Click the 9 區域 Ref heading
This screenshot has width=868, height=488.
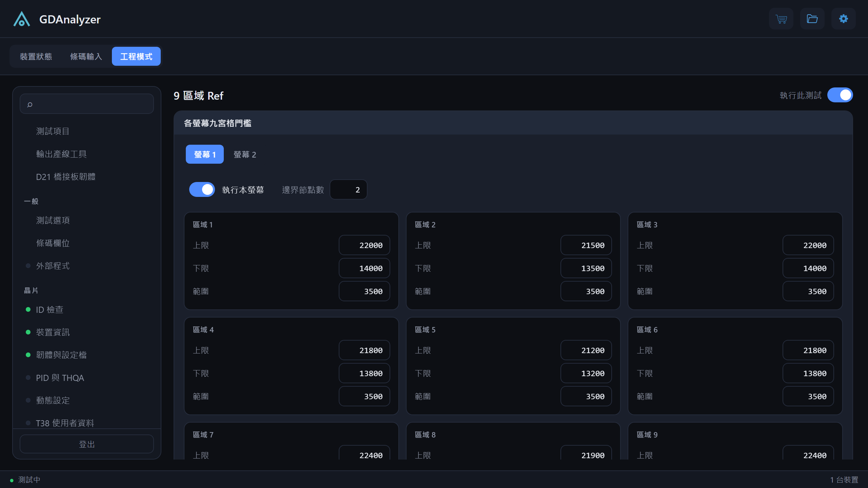(198, 96)
